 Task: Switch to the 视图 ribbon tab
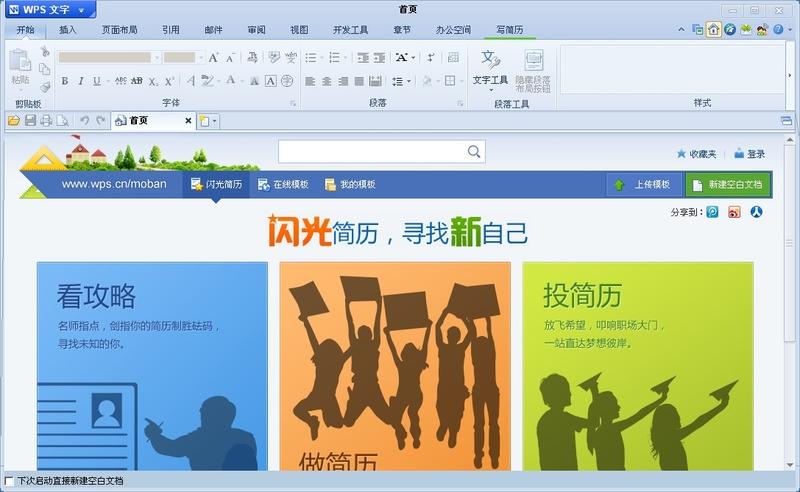[x=299, y=30]
